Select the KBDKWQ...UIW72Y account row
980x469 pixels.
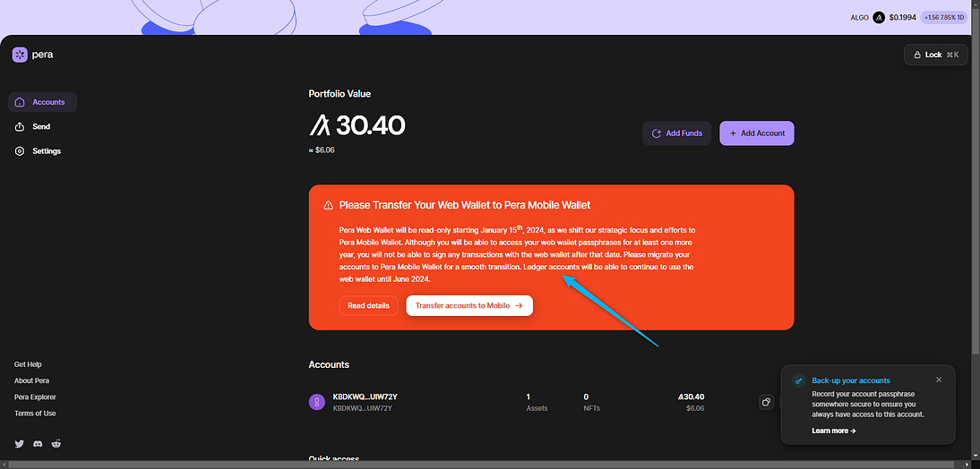[551, 402]
